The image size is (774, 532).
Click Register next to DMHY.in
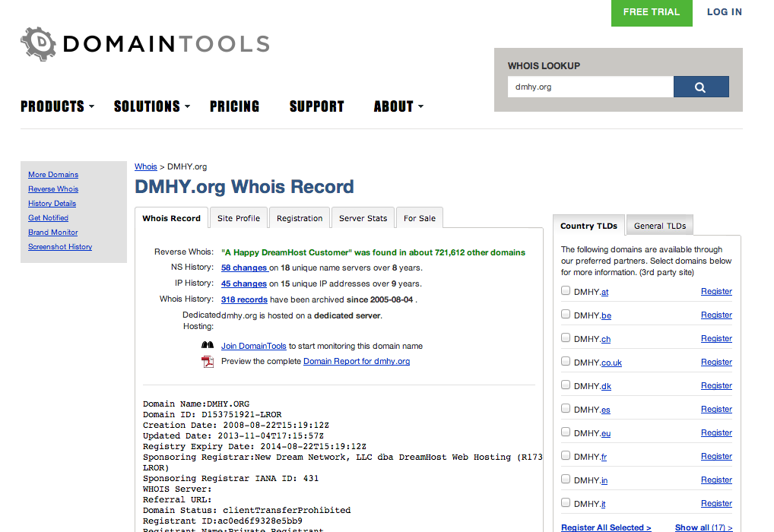[x=716, y=480]
